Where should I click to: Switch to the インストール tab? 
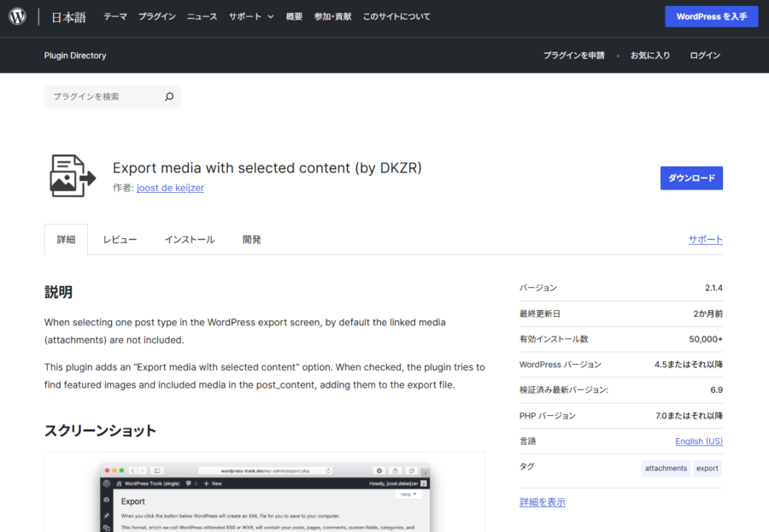[190, 240]
